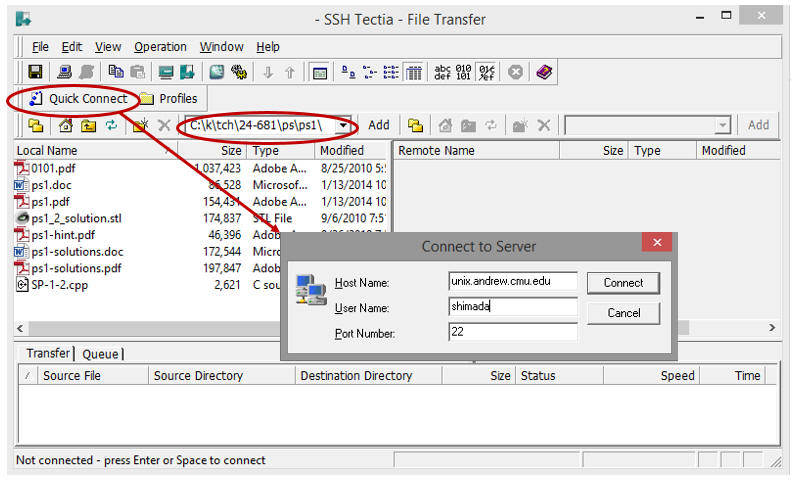
Task: Delete selected remote file (X icon)
Action: 544,125
